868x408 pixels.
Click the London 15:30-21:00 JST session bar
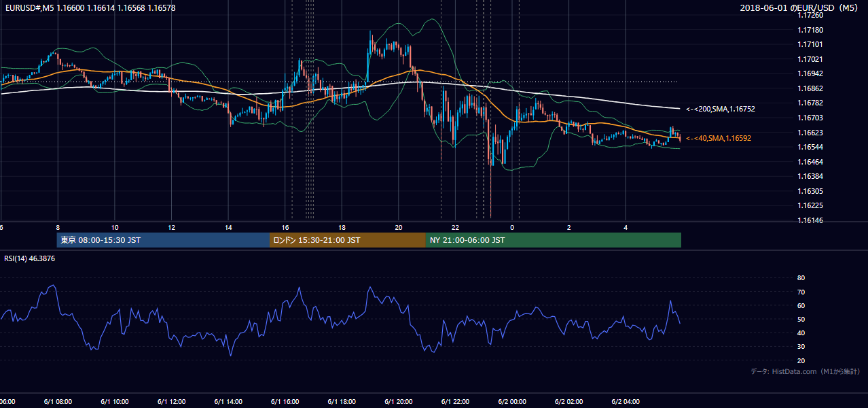click(x=348, y=240)
